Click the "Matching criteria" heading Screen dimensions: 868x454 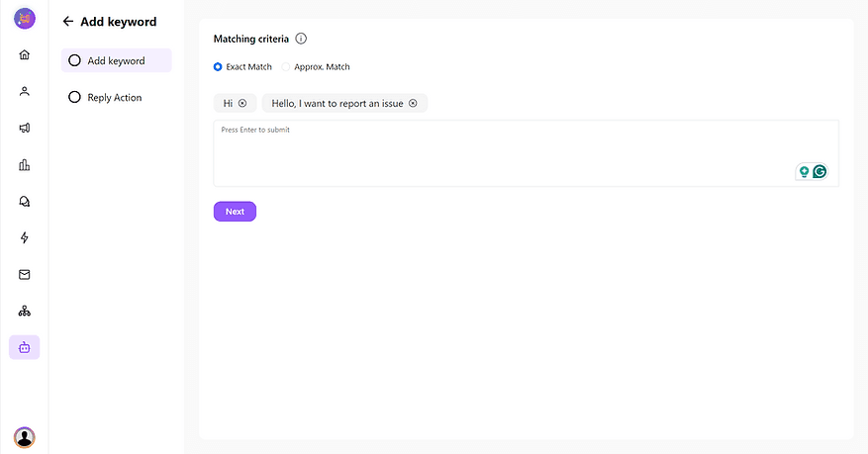click(251, 39)
